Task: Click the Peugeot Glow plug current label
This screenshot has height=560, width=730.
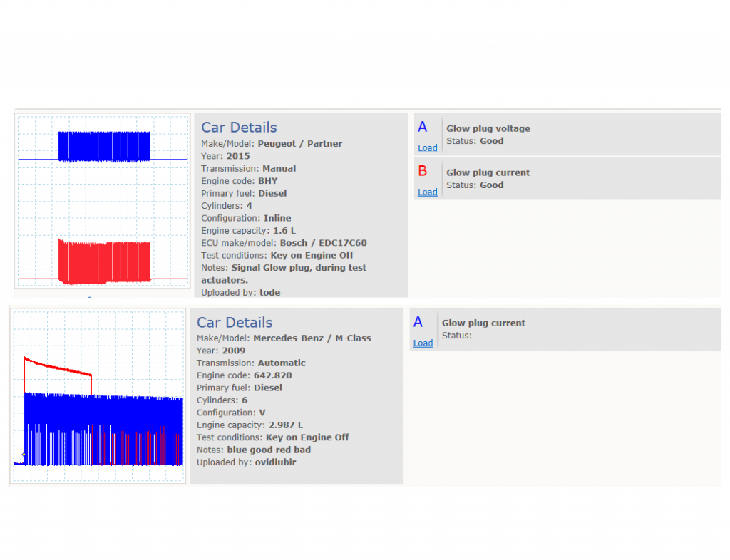Action: click(488, 172)
